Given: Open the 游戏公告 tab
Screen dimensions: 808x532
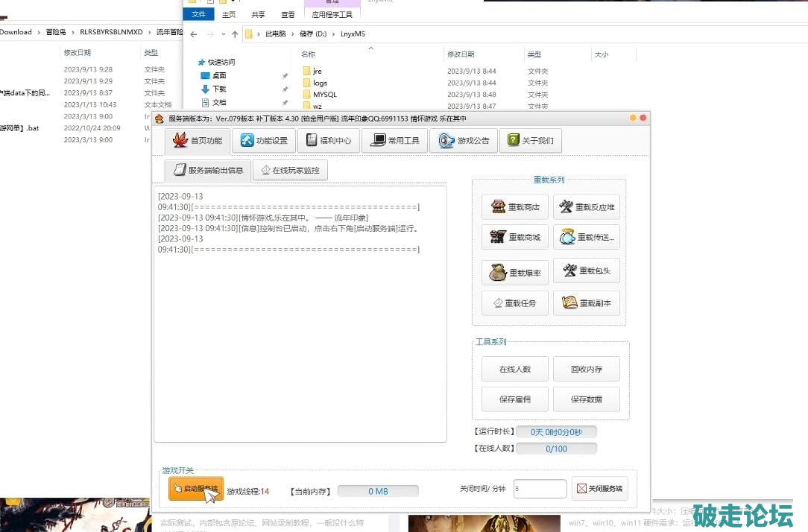Looking at the screenshot, I should (x=464, y=141).
